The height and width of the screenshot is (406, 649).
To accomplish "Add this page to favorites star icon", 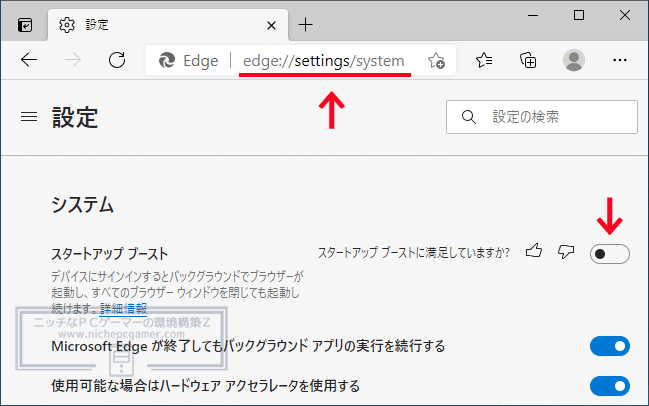I will click(436, 61).
